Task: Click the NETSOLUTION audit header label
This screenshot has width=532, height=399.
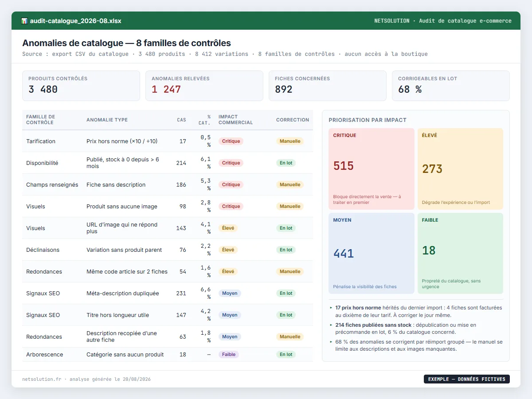Action: [x=443, y=21]
